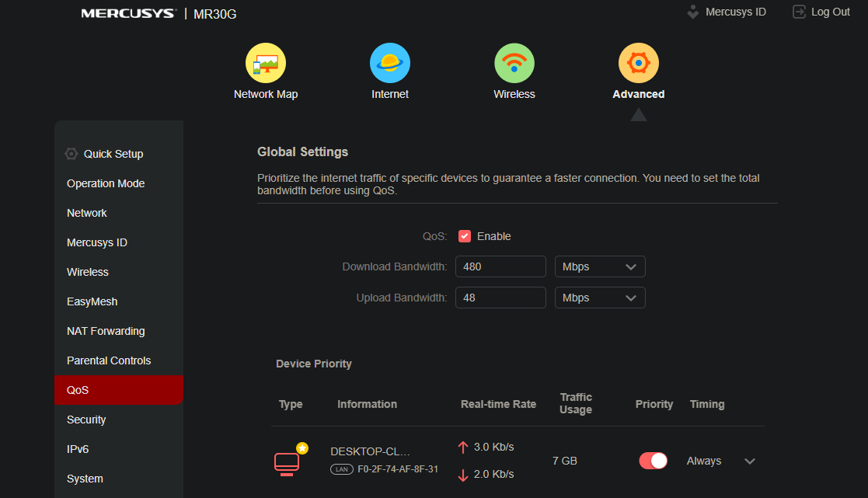Uncheck the QoS Enable checkbox

coord(465,236)
